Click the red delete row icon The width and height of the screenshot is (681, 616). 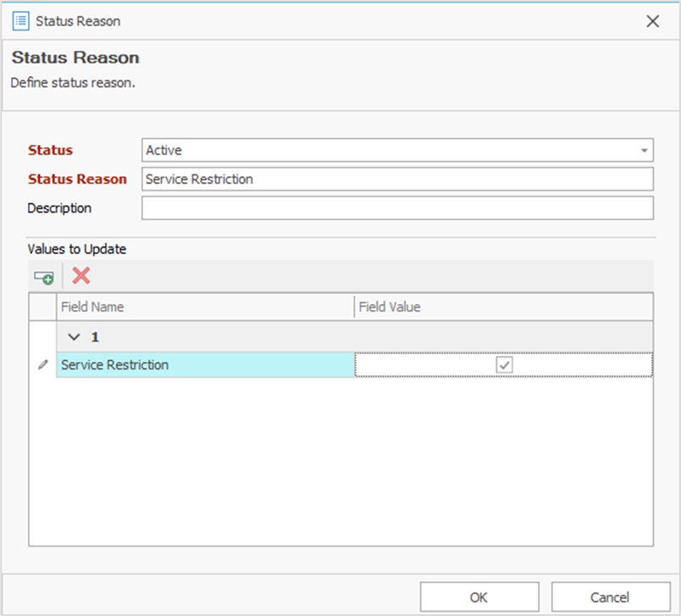[81, 275]
